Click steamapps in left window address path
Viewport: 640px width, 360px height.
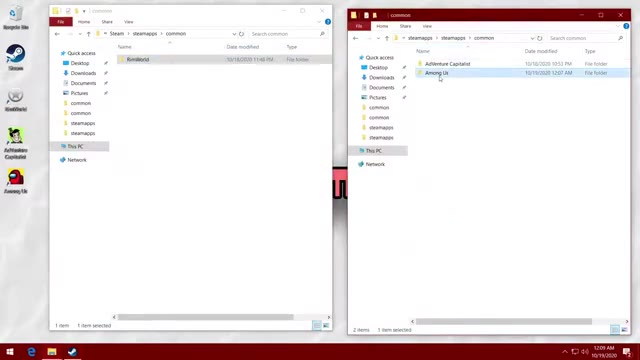tap(145, 34)
